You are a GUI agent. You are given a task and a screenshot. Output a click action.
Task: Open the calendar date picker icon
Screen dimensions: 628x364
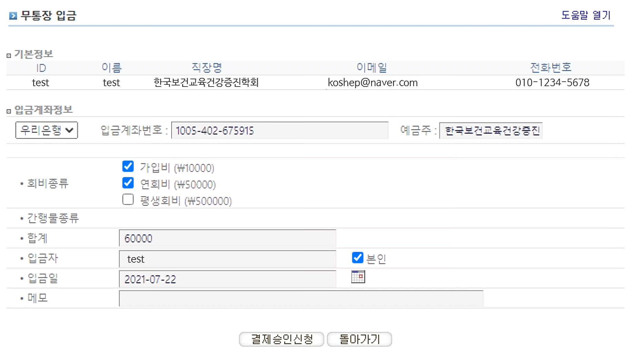tap(358, 277)
